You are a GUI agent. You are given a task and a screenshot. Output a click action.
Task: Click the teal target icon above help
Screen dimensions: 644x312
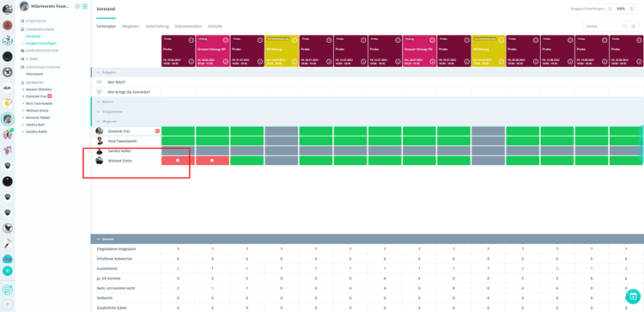pyautogui.click(x=8, y=290)
